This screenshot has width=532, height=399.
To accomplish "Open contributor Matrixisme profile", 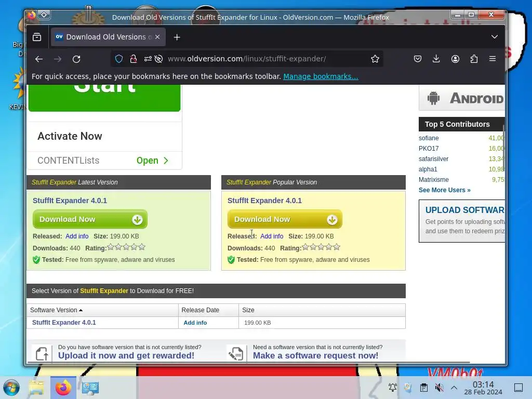I will [434, 180].
